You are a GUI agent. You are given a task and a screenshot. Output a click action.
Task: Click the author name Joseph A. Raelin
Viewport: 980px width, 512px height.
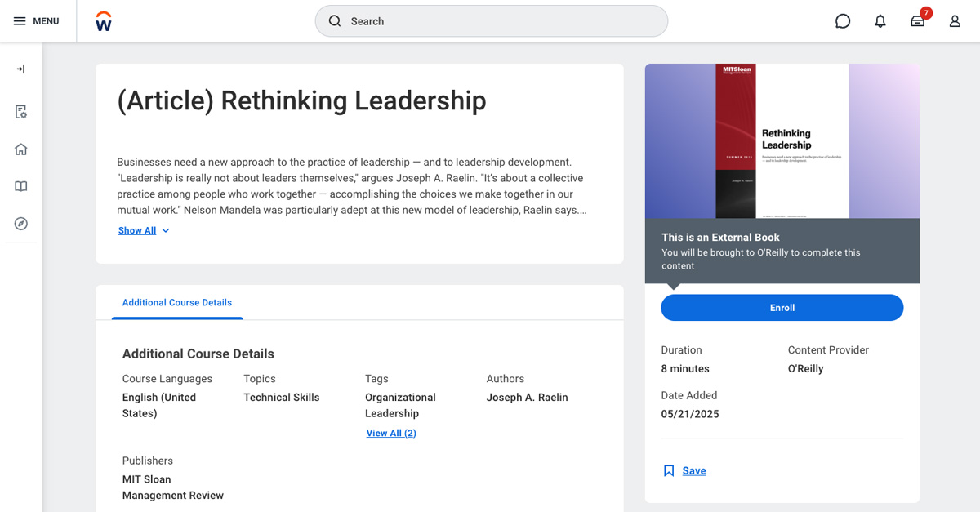click(x=528, y=398)
